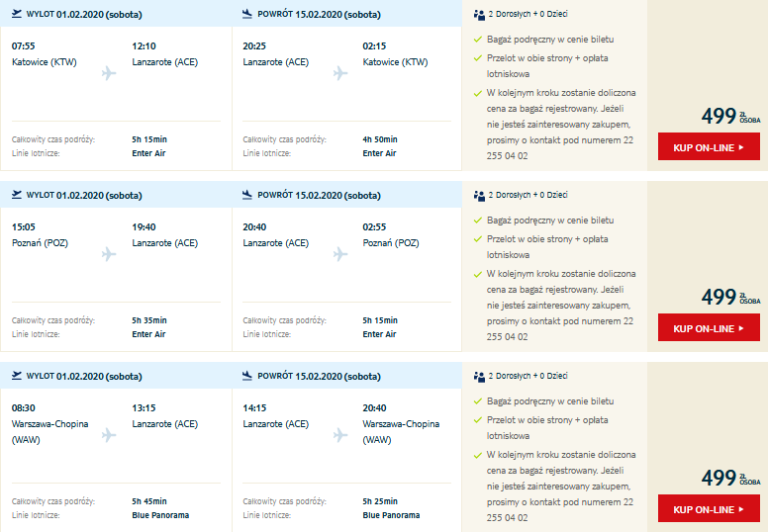Screen dimensions: 768x532
Task: Click plane icon between Poznań and Lanzarote outbound
Action: [109, 254]
